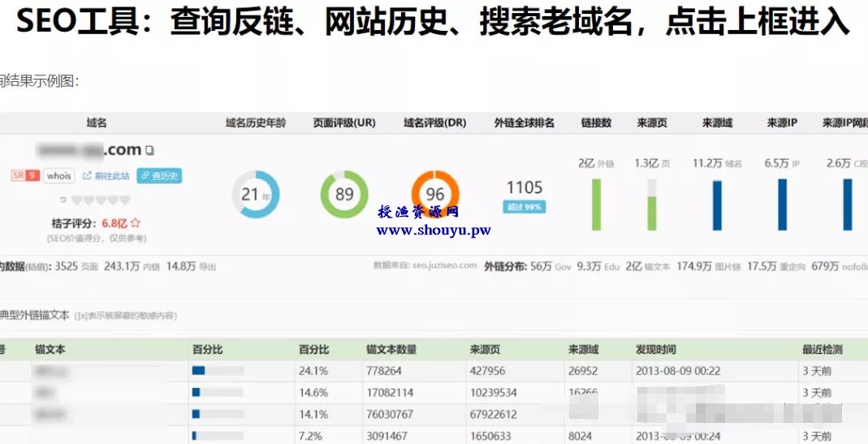Click the 7.2% percentage cell

310,436
